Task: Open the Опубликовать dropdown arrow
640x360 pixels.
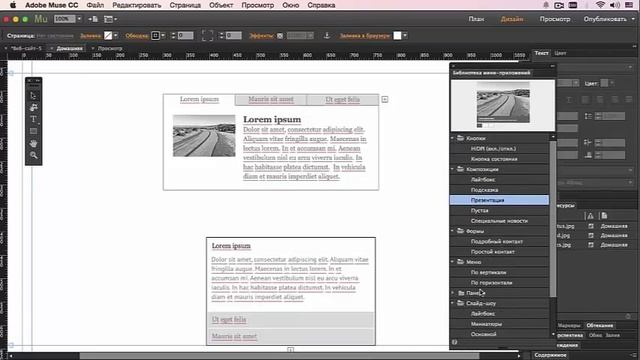Action: 633,19
